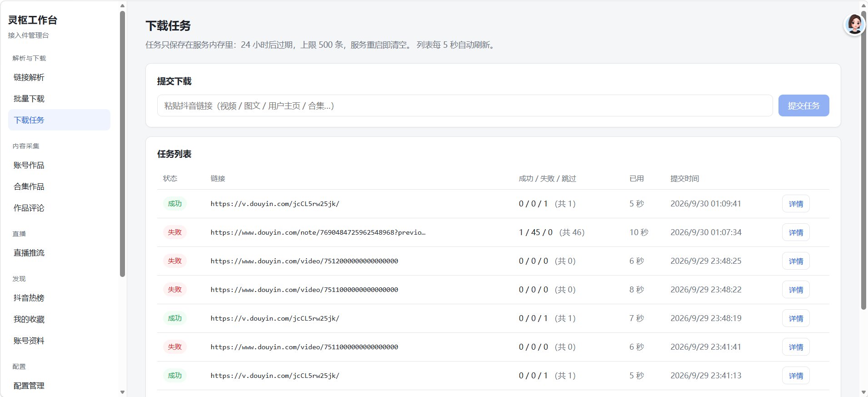Image resolution: width=868 pixels, height=397 pixels.
Task: Open 抖音热榜 in the sidebar
Action: click(x=59, y=298)
